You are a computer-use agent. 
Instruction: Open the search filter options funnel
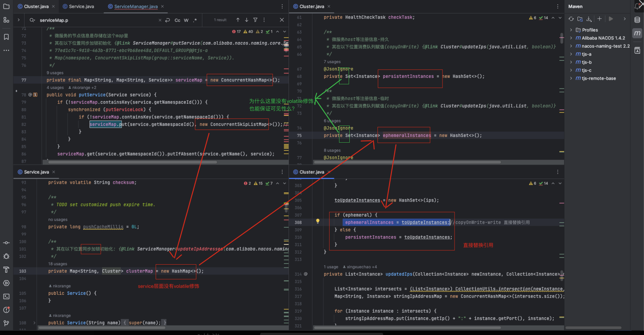255,20
